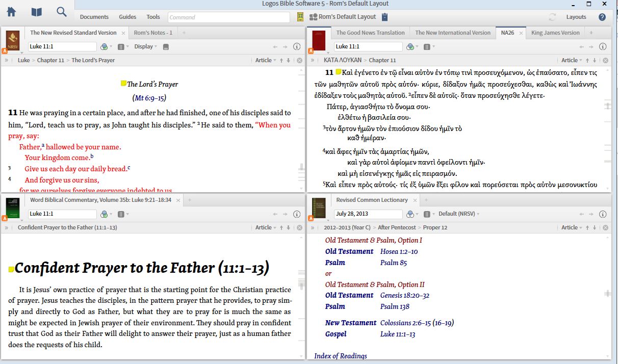The image size is (618, 364).
Task: Open the Library book icon
Action: pos(36,12)
